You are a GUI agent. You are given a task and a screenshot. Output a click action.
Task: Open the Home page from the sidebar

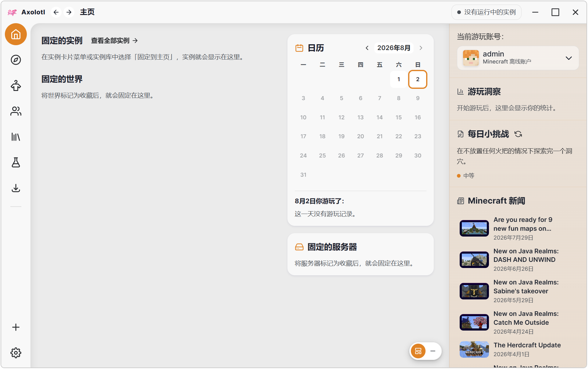click(x=16, y=34)
